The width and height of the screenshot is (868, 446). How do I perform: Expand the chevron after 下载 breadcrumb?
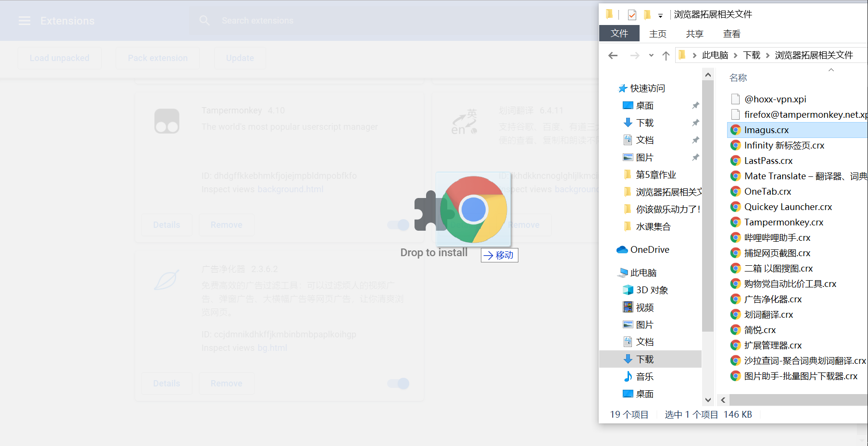768,55
